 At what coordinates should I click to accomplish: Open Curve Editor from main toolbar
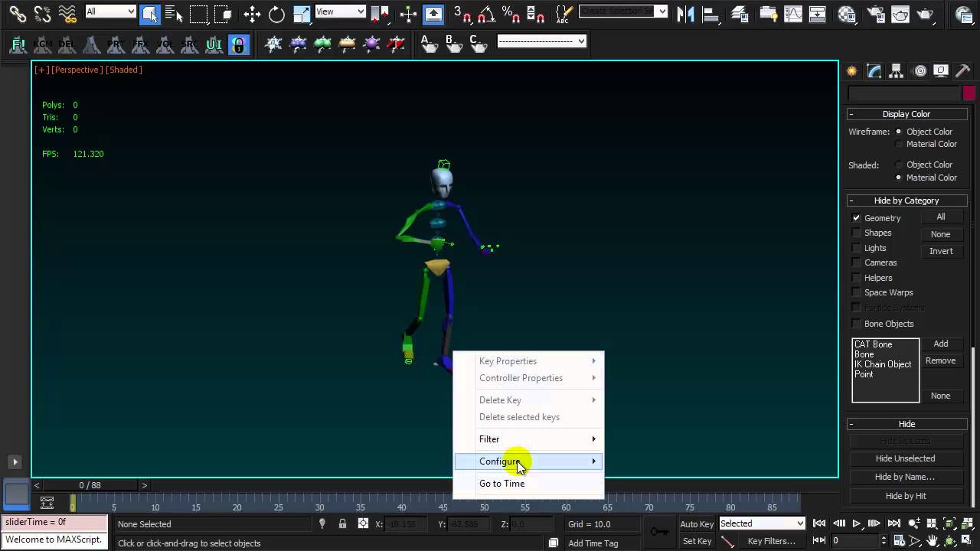point(793,13)
